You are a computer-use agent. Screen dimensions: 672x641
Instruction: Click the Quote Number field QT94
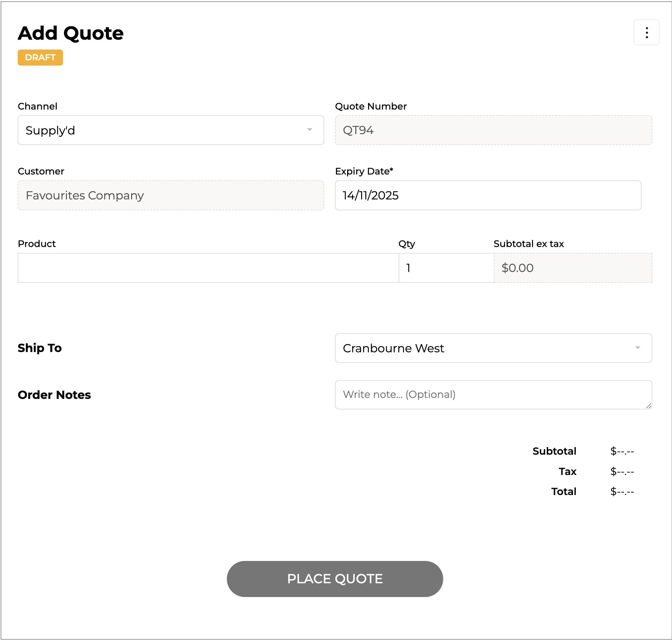[x=493, y=130]
